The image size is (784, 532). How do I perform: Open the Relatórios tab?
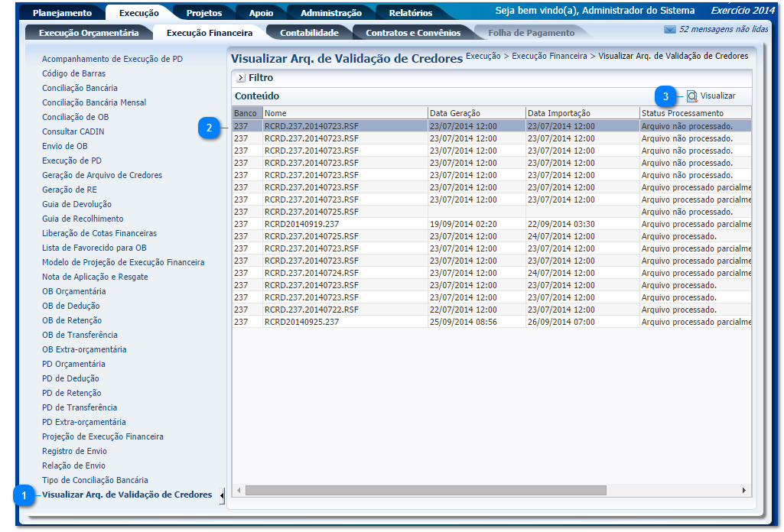point(410,13)
